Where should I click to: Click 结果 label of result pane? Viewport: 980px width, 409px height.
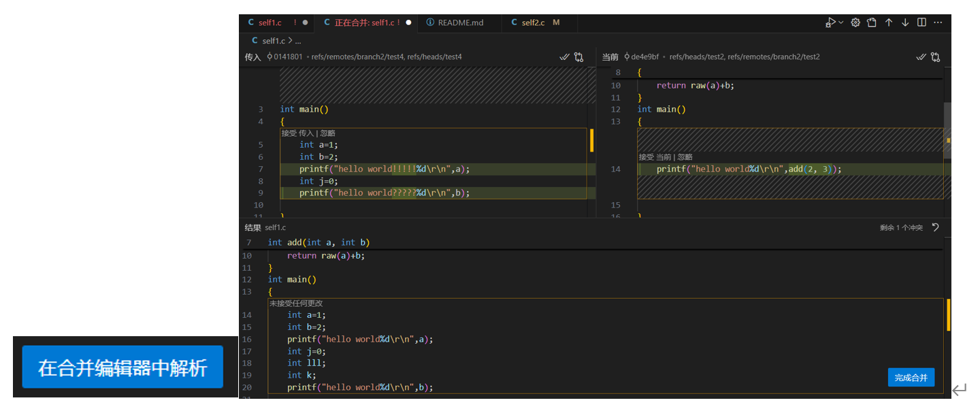pyautogui.click(x=252, y=228)
